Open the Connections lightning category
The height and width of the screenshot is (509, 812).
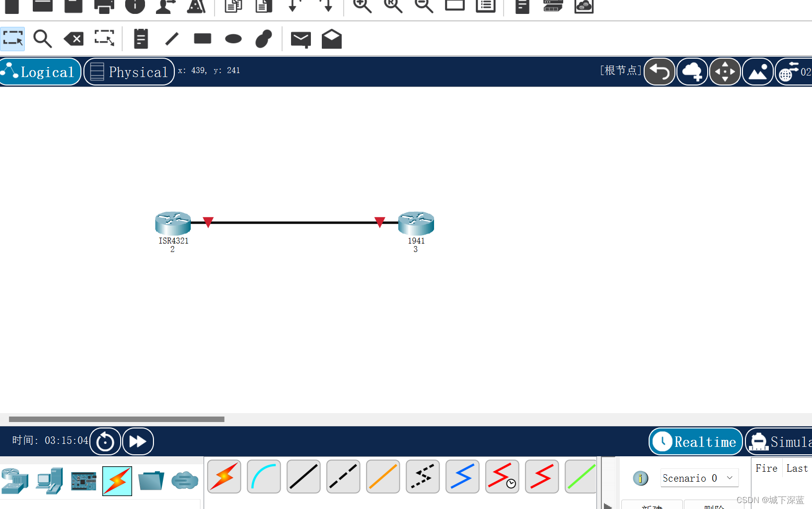tap(117, 481)
